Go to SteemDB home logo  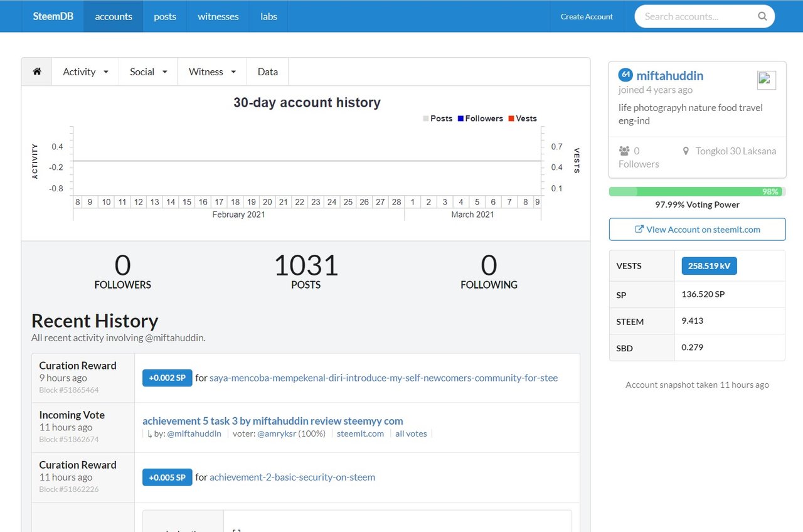pyautogui.click(x=53, y=16)
